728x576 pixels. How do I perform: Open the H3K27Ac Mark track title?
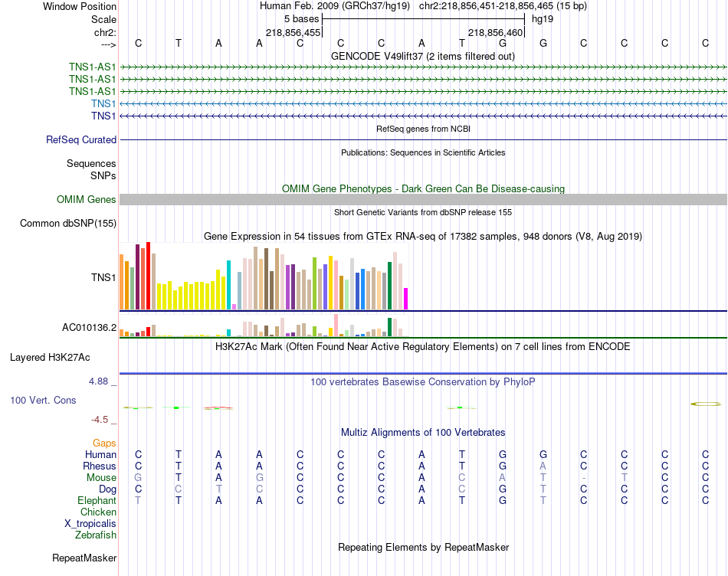click(422, 347)
